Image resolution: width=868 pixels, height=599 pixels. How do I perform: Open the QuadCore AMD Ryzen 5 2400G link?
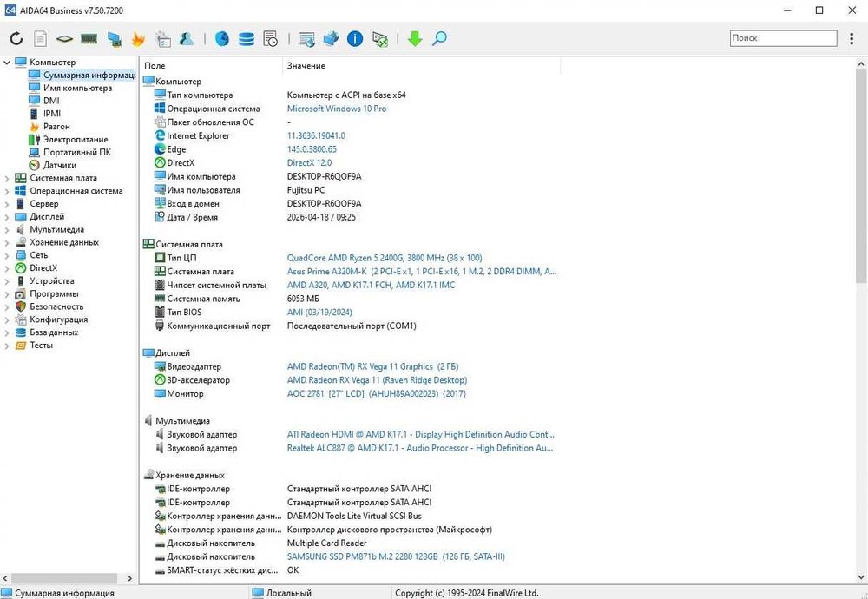click(x=385, y=258)
